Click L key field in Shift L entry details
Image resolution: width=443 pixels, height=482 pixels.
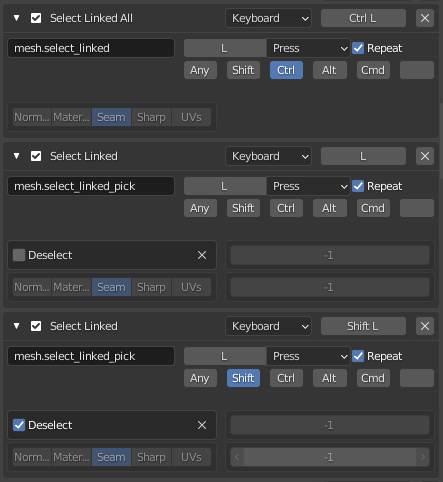[225, 356]
